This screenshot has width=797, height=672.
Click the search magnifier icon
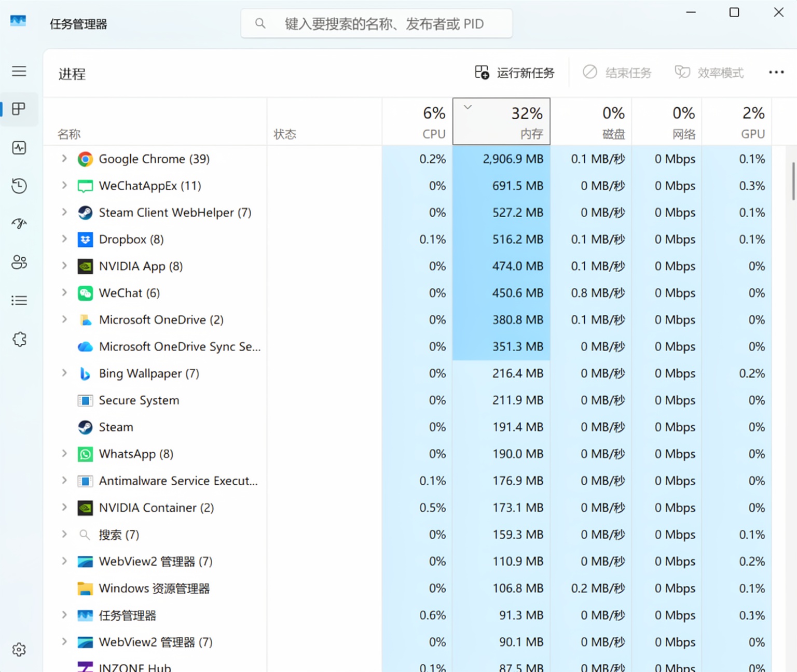point(260,23)
